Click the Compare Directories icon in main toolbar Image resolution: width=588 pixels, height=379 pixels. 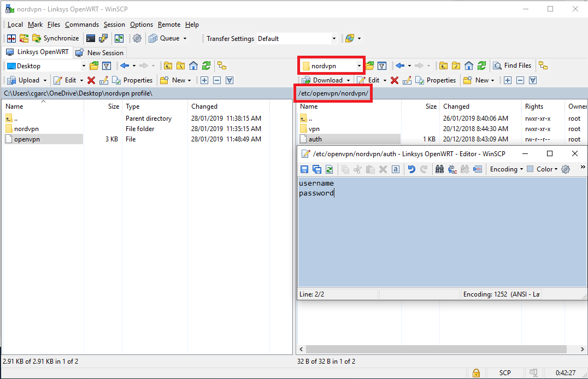click(11, 38)
